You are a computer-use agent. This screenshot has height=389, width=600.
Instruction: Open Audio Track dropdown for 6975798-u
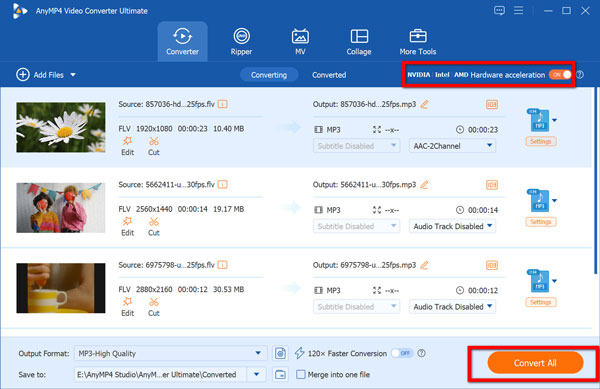click(452, 306)
